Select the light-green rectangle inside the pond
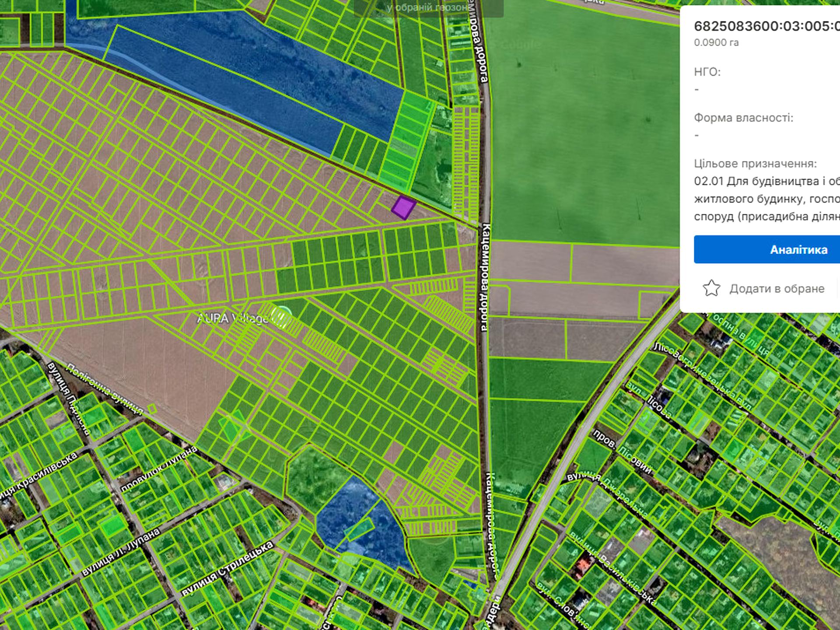 [359, 528]
